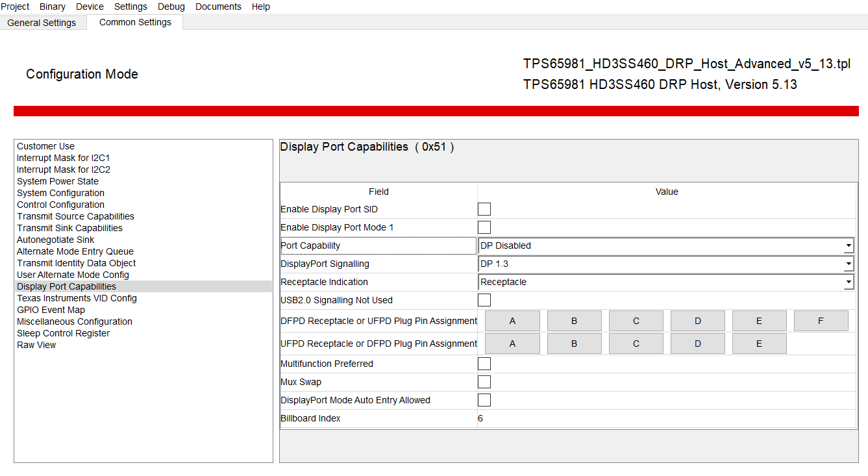Open the Help menu
Viewport: 868px width, 476px height.
261,6
